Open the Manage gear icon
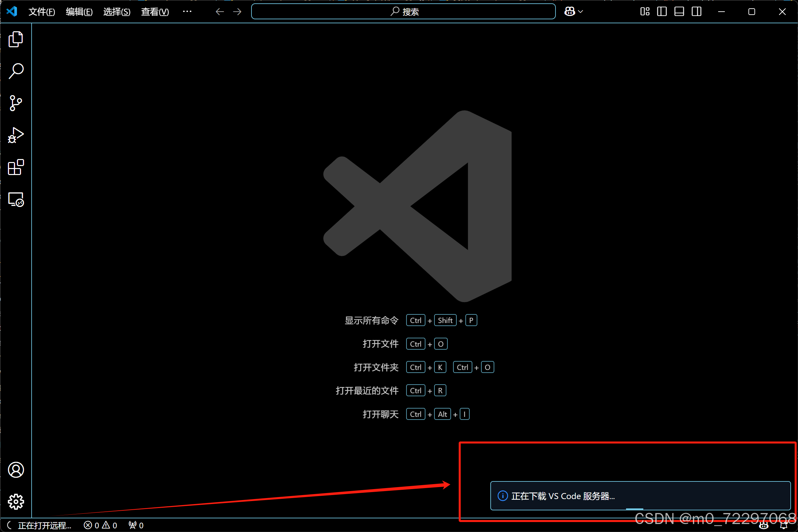This screenshot has width=798, height=532. coord(16,501)
